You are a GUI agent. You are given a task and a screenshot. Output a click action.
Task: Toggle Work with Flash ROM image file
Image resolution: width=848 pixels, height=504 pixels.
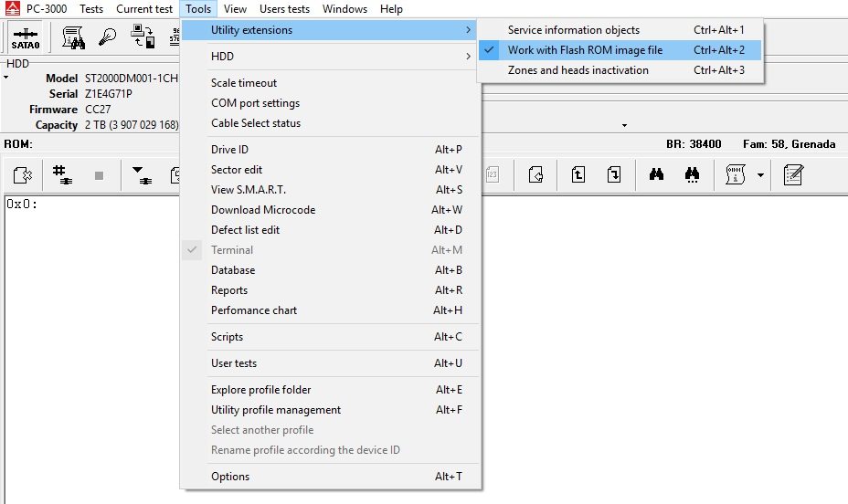click(620, 50)
